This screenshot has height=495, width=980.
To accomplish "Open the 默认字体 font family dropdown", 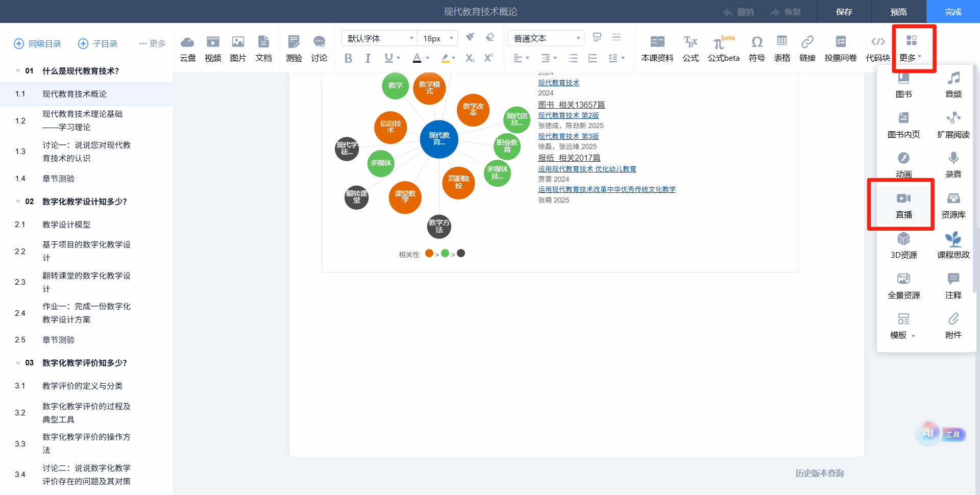I will (x=379, y=38).
